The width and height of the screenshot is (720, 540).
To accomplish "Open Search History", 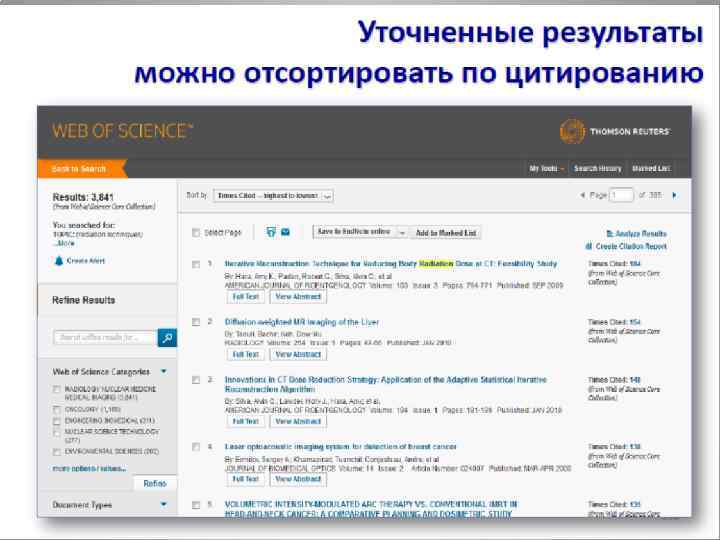I will point(597,169).
